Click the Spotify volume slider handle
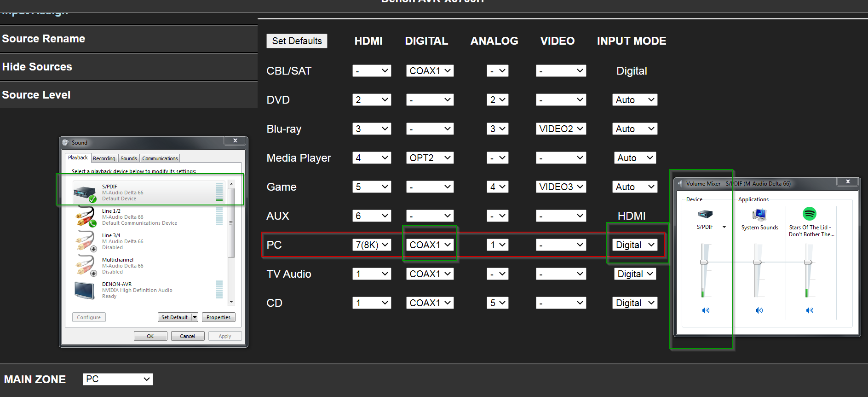This screenshot has height=397, width=868. click(x=808, y=262)
